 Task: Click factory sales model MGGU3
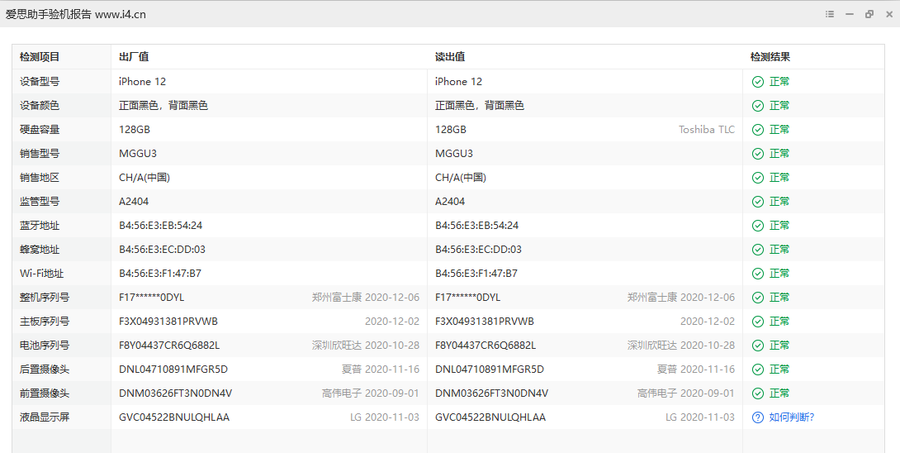coord(138,153)
